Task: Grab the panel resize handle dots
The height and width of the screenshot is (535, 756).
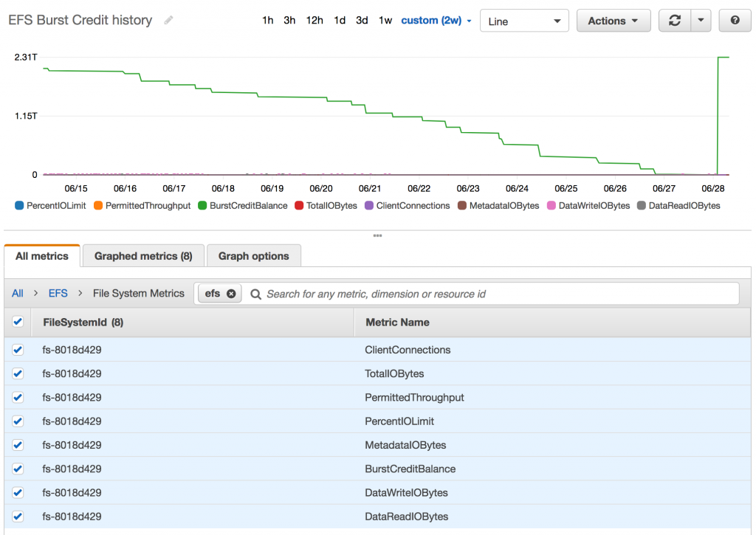Action: [377, 235]
